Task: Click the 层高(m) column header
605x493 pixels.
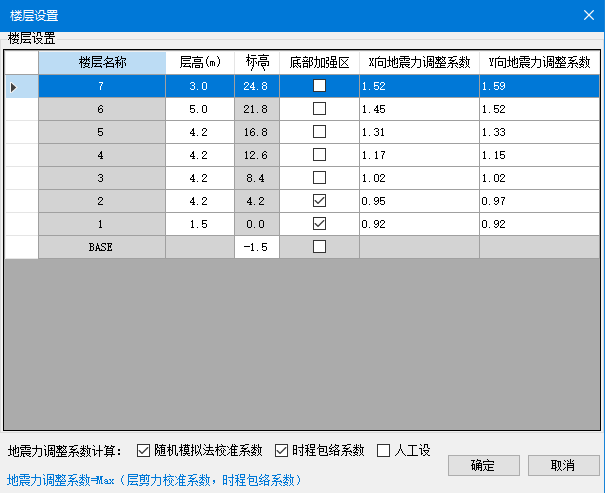Action: pyautogui.click(x=199, y=62)
